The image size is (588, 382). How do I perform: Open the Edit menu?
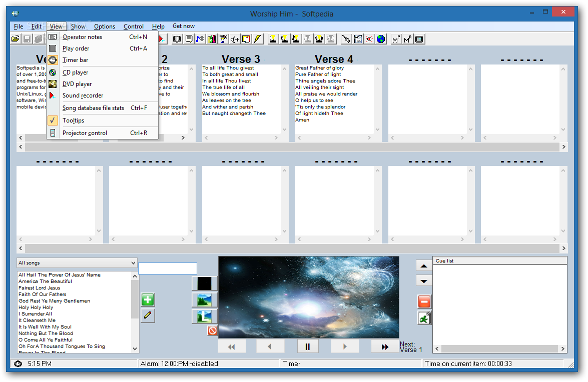point(37,26)
